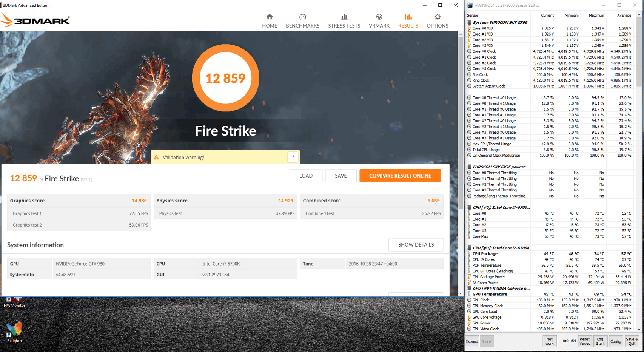
Task: Click the Current column header
Action: click(x=542, y=15)
